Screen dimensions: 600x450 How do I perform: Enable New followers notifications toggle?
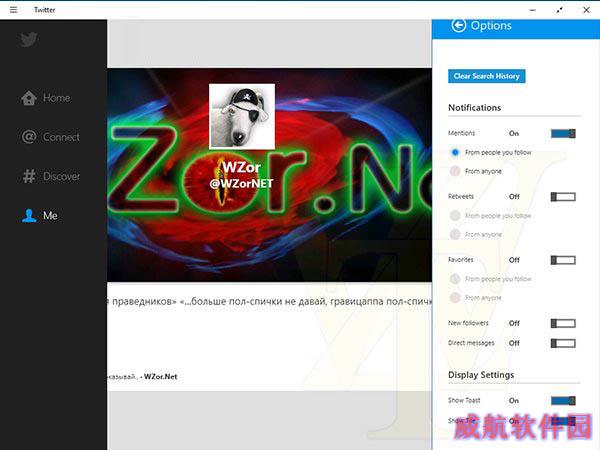tap(563, 323)
